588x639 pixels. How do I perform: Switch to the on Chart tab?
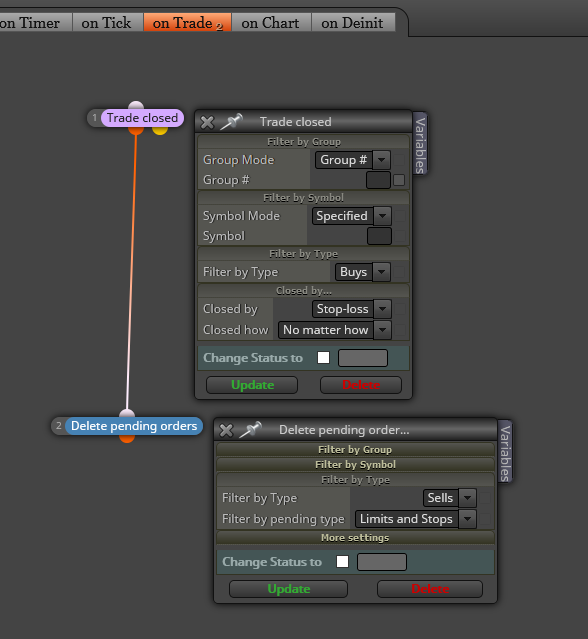pyautogui.click(x=271, y=23)
